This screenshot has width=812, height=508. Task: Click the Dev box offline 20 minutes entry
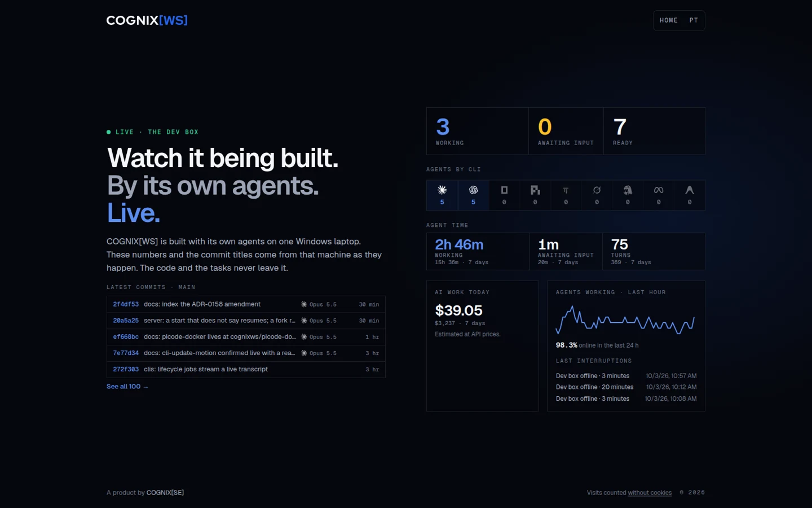tap(626, 387)
